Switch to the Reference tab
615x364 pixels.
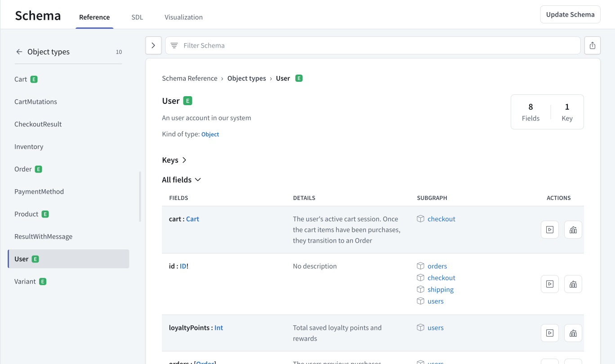point(94,17)
